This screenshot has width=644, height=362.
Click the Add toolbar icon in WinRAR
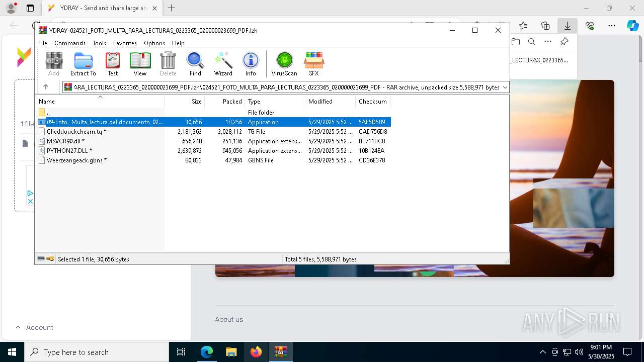click(x=54, y=64)
